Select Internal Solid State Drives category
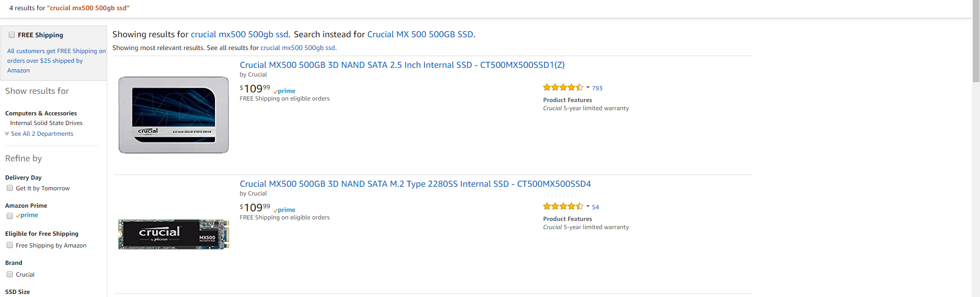The width and height of the screenshot is (980, 297). tap(46, 123)
